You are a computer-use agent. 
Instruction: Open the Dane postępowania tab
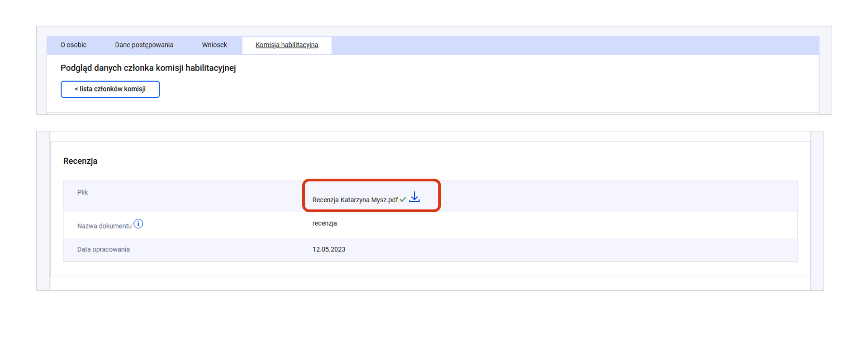pos(144,45)
